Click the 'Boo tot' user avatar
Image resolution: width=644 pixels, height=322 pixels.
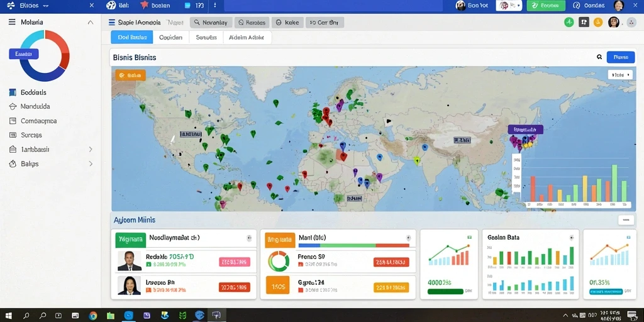460,5
